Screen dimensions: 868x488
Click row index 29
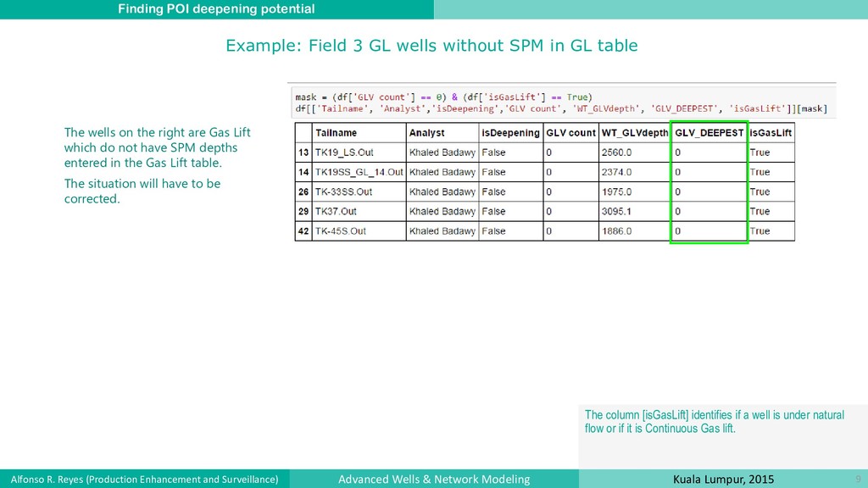coord(303,211)
